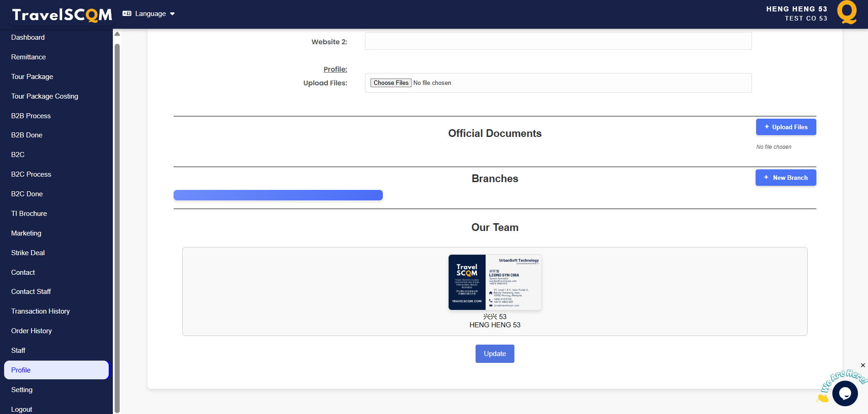The width and height of the screenshot is (868, 414).
Task: Log out using the sidebar Logout link
Action: pyautogui.click(x=21, y=409)
